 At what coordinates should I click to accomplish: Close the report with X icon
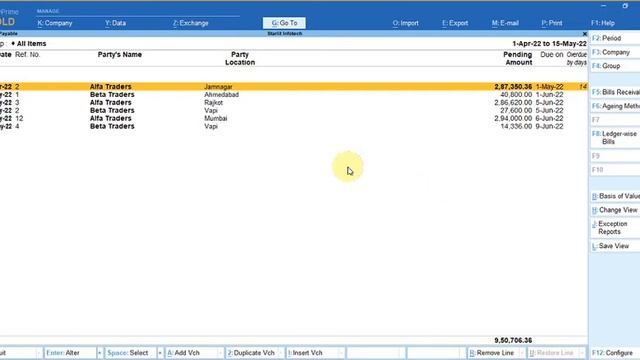click(584, 34)
